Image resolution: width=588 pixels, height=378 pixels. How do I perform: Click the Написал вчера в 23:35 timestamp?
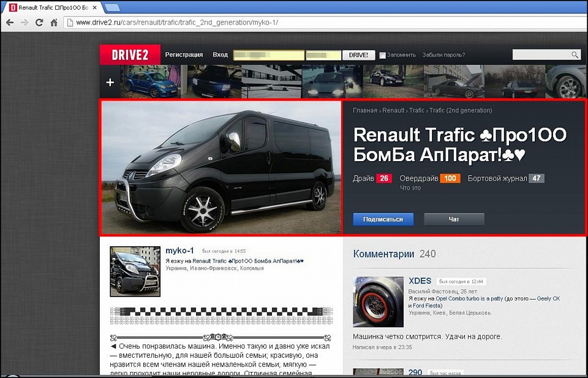point(382,347)
